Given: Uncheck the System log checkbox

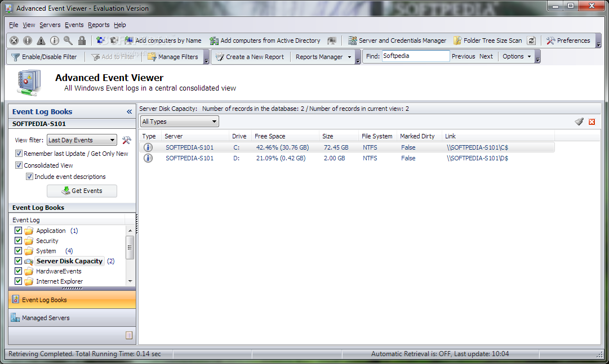Looking at the screenshot, I should coord(18,250).
